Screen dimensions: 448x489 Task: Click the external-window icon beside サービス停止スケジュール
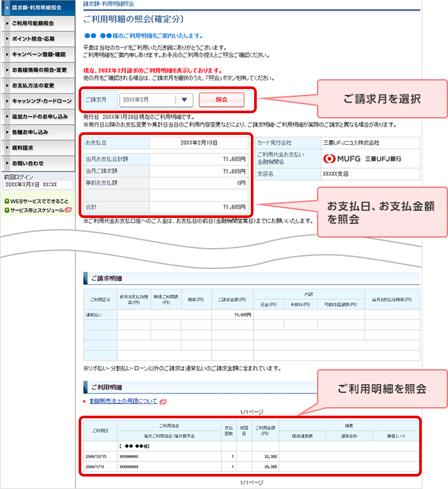(68, 210)
